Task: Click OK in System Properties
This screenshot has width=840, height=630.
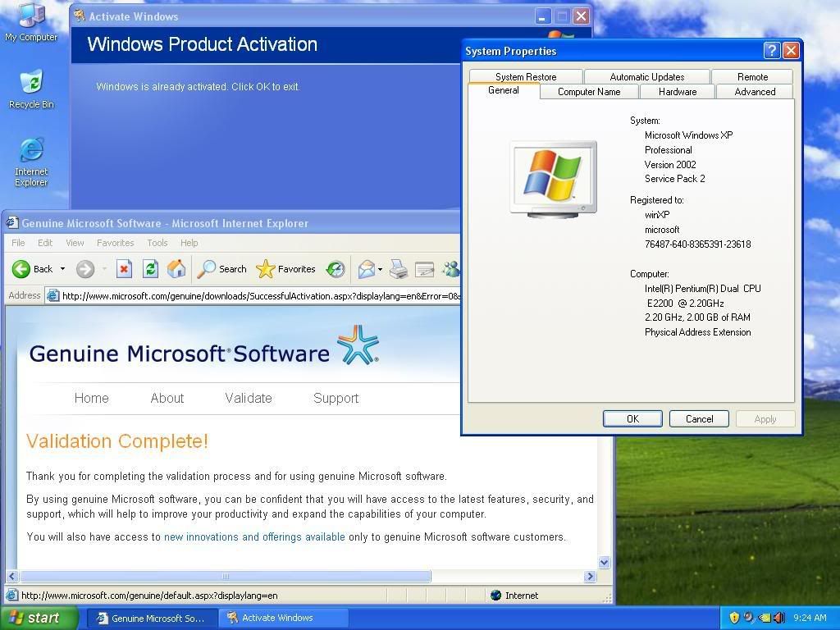Action: [632, 419]
